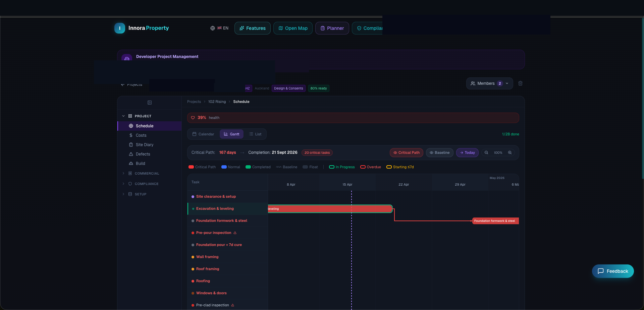Screen dimensions: 644x310
Task: Click the Pre-clad inspection warning icon
Action: coord(232,305)
